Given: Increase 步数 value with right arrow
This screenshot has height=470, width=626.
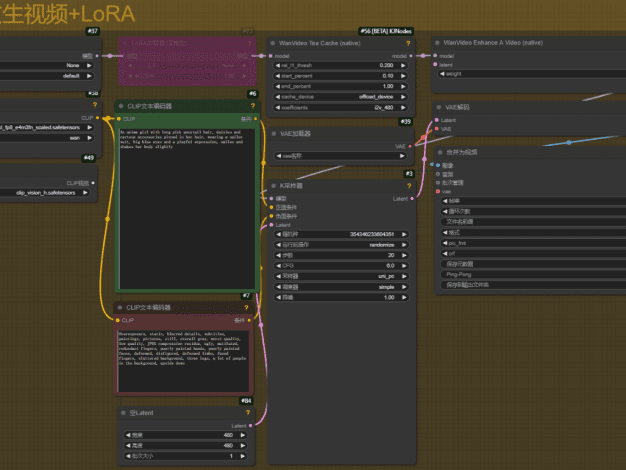Looking at the screenshot, I should click(404, 255).
